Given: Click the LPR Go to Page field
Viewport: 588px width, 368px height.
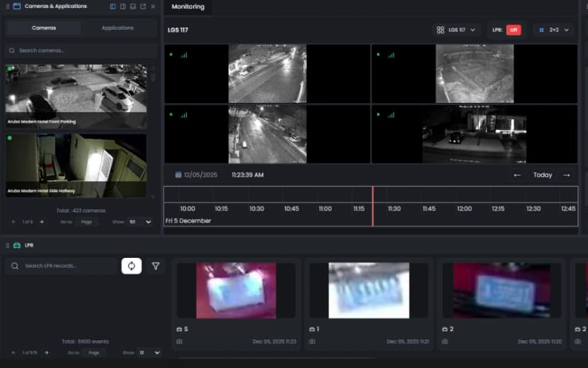Looking at the screenshot, I should (x=94, y=352).
